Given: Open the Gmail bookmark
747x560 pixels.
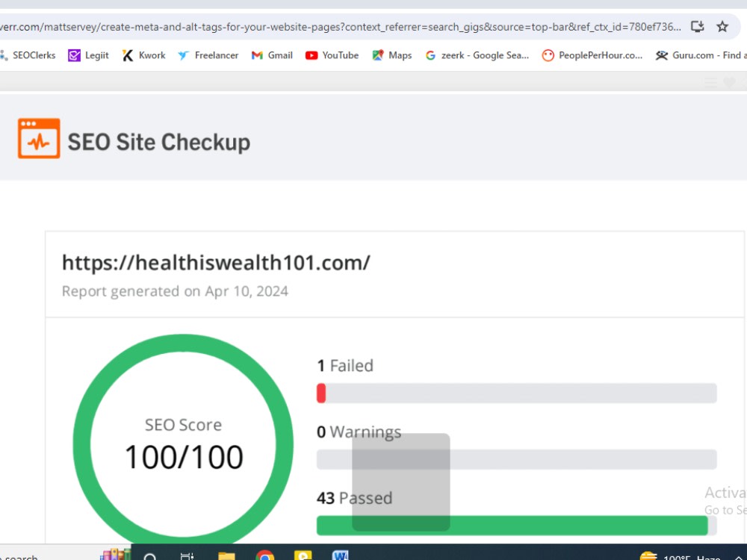Looking at the screenshot, I should 272,55.
